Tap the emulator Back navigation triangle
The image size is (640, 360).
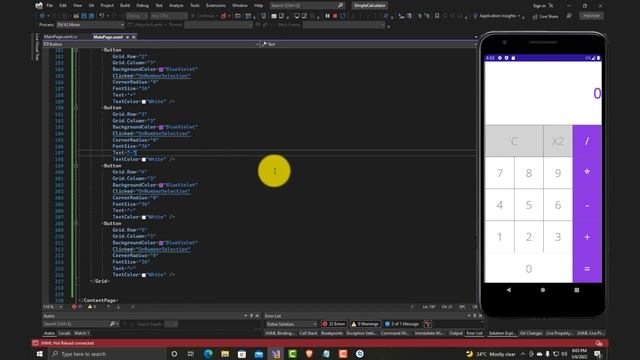(x=509, y=290)
